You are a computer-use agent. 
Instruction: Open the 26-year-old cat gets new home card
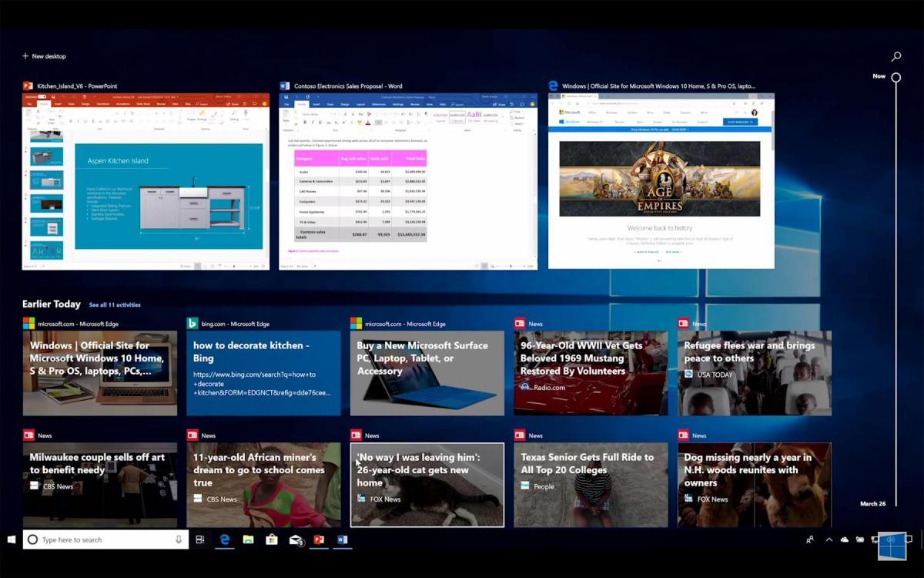pyautogui.click(x=427, y=485)
